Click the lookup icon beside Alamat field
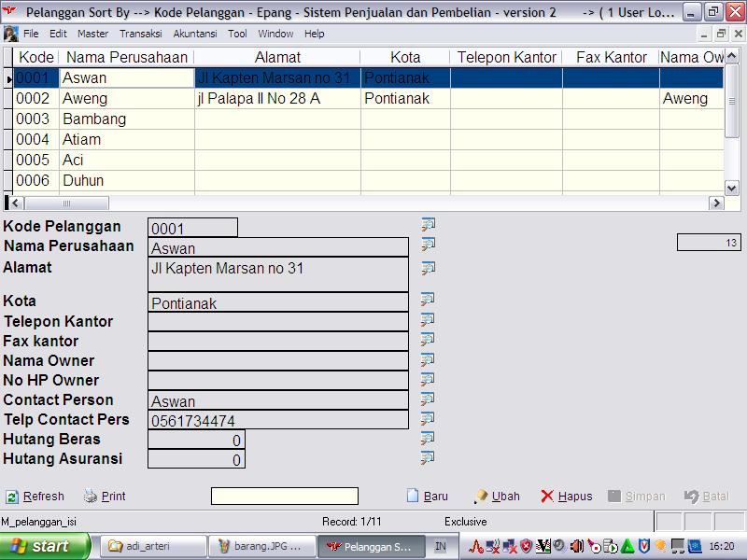Image resolution: width=747 pixels, height=560 pixels. 429,268
